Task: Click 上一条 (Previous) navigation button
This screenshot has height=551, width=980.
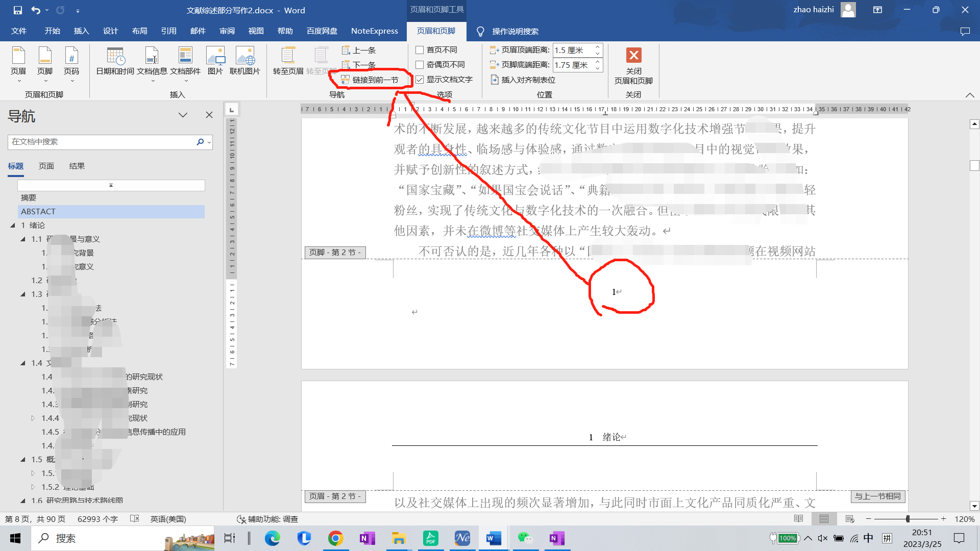Action: coord(359,50)
